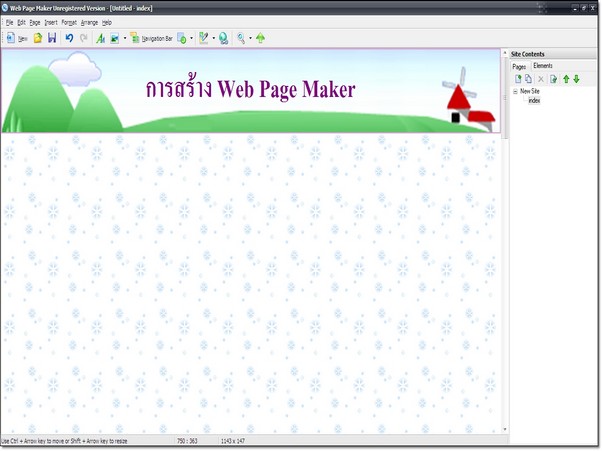Duplicate the page with the copy icon
The width and height of the screenshot is (602, 451).
(528, 79)
